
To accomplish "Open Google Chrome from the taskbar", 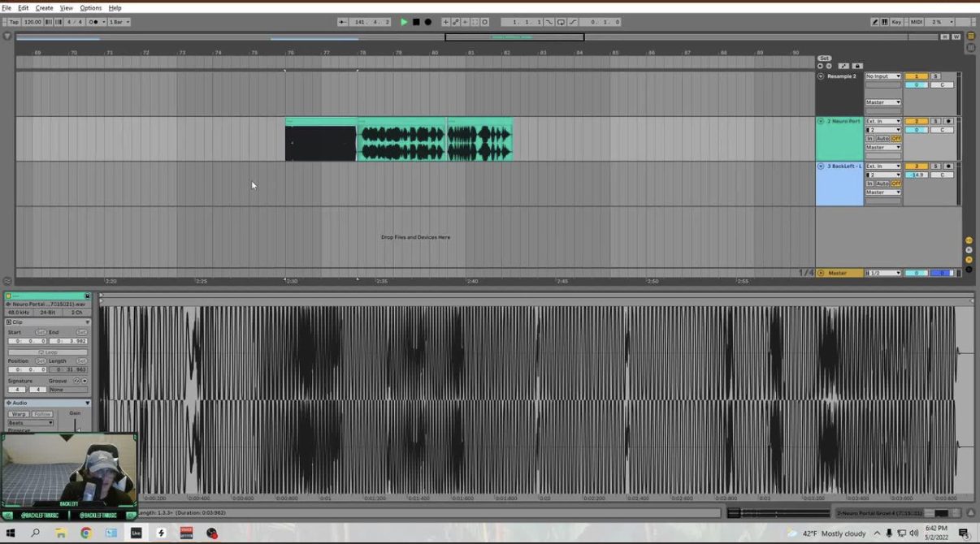I will (x=85, y=533).
